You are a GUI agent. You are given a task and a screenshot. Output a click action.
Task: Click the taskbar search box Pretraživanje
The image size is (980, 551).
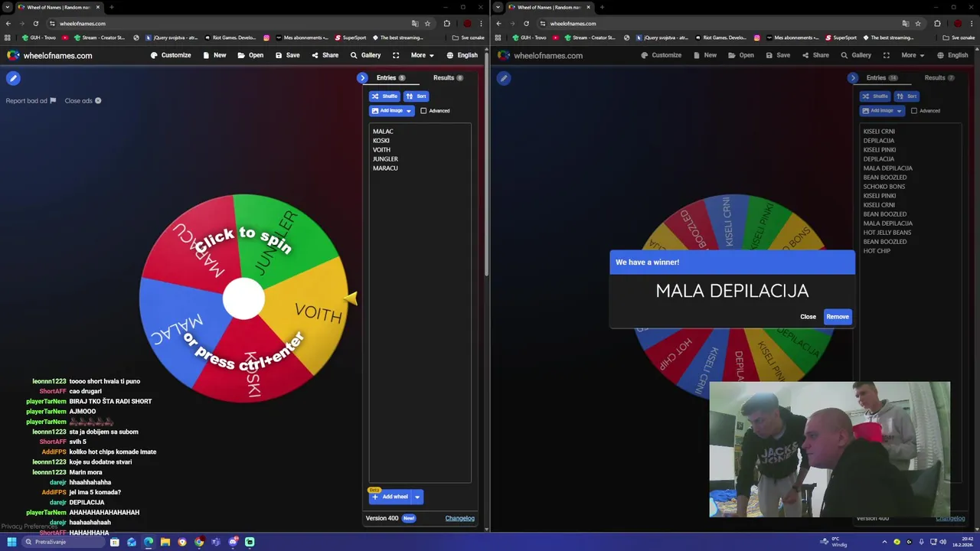[x=63, y=542]
